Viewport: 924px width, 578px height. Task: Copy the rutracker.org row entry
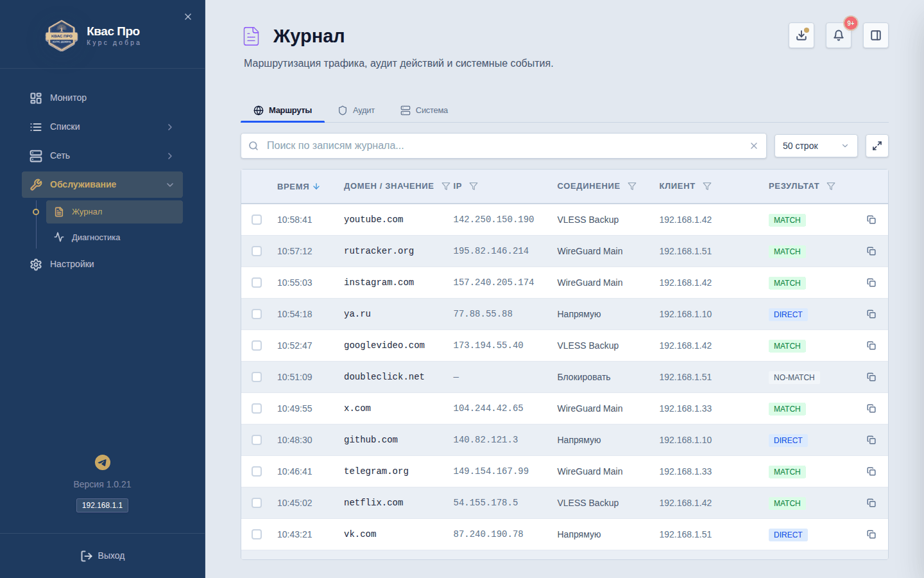click(x=871, y=251)
